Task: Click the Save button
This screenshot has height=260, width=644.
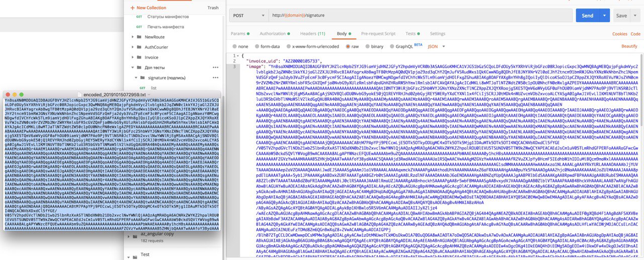Action: 622,16
